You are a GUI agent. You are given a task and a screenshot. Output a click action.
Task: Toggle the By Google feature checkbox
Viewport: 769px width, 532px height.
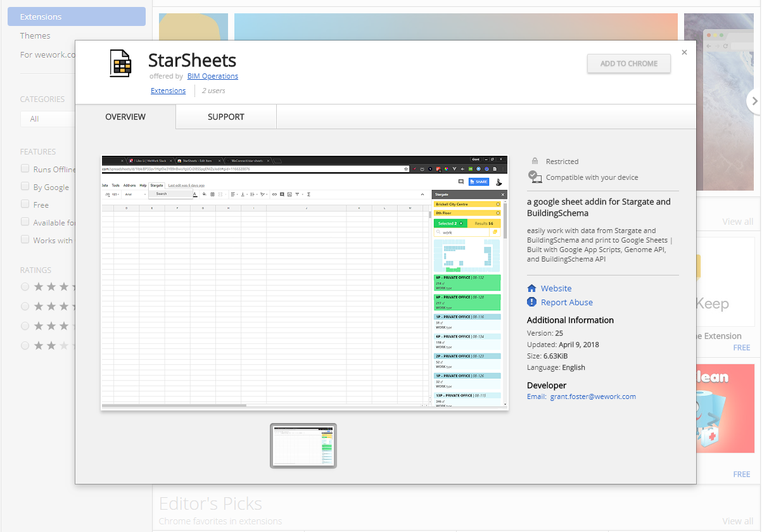point(25,186)
